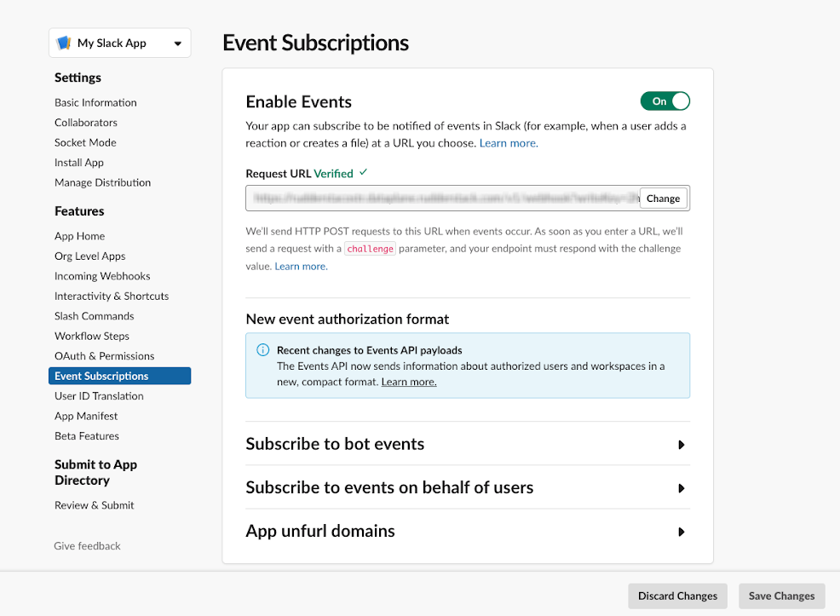Screen dimensions: 840x616
Task: Navigate to App Home feature
Action: (79, 236)
